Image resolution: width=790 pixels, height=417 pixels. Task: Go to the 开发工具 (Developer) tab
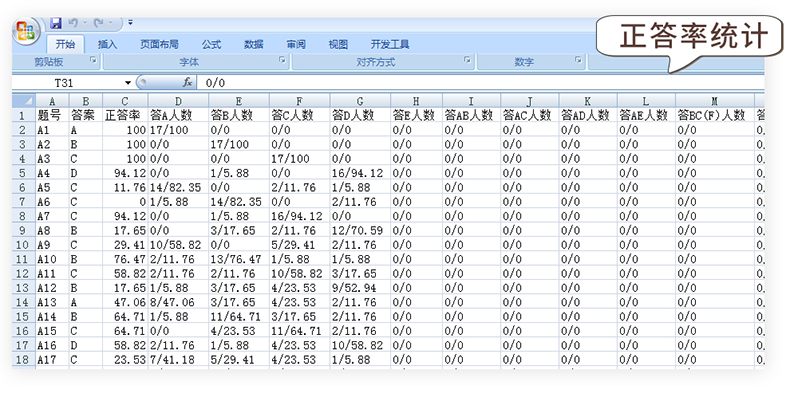pyautogui.click(x=390, y=44)
